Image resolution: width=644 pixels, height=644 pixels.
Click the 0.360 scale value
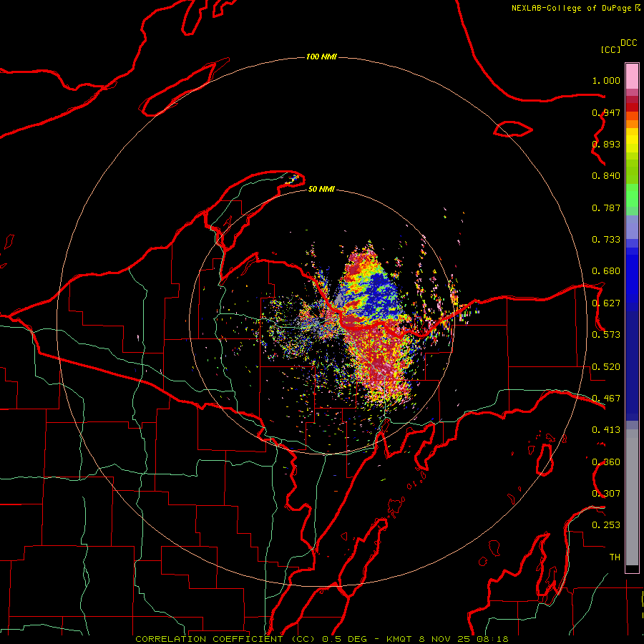(606, 462)
